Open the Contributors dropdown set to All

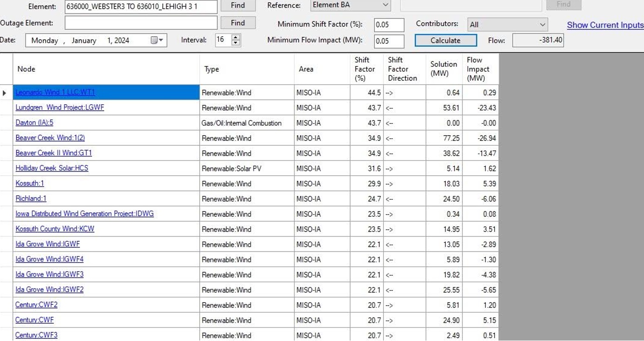[x=543, y=25]
